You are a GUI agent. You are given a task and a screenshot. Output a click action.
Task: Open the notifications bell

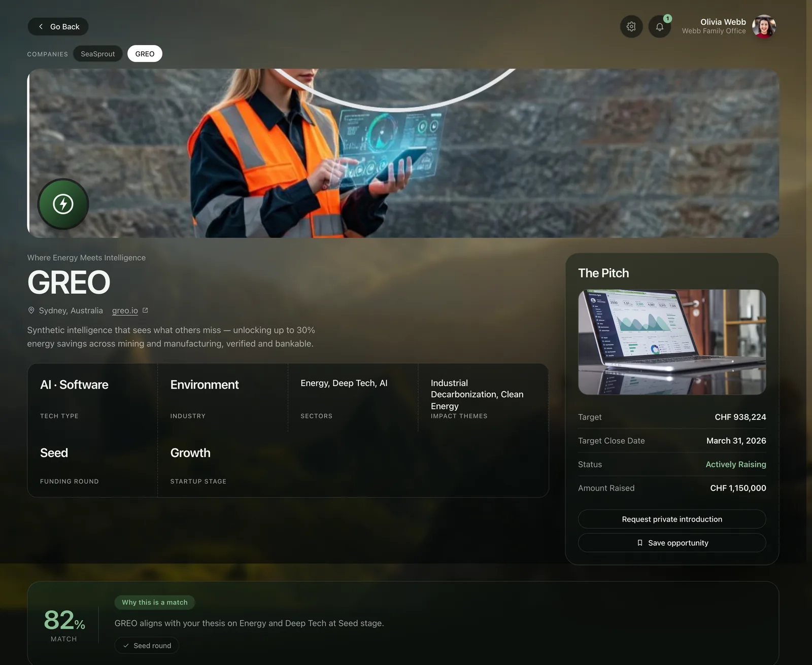[x=660, y=26]
